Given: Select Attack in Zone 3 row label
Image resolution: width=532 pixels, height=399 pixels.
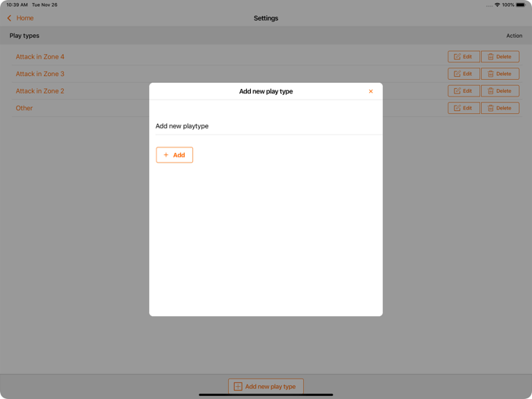Looking at the screenshot, I should pyautogui.click(x=40, y=74).
